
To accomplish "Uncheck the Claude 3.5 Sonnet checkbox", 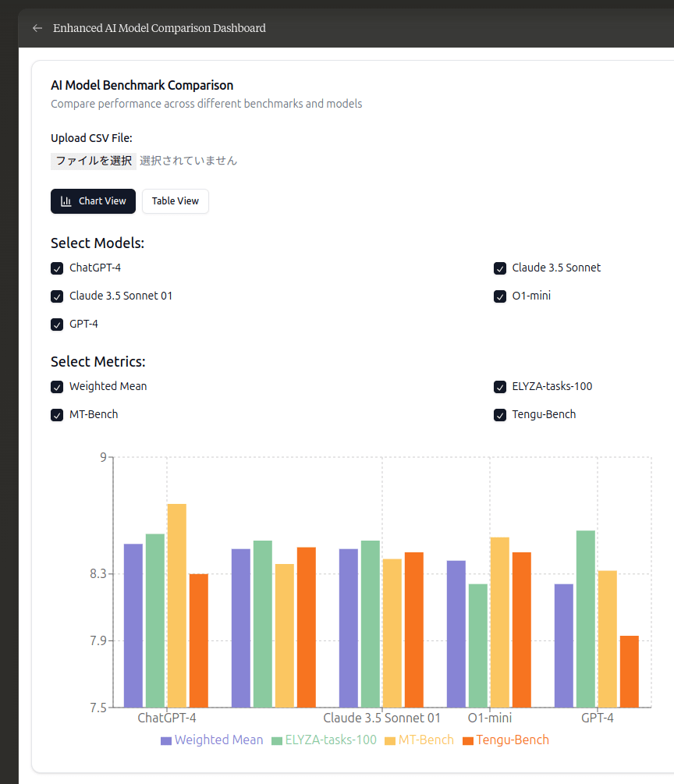I will pos(500,268).
